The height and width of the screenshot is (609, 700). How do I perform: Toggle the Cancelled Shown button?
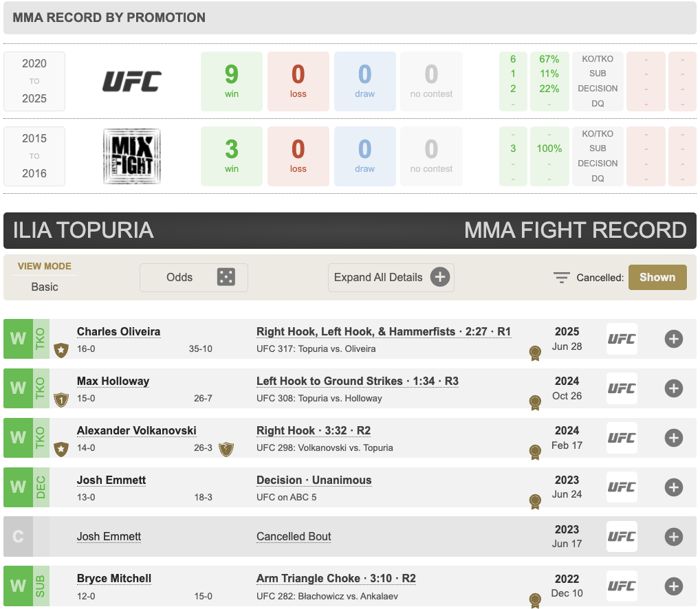point(657,278)
